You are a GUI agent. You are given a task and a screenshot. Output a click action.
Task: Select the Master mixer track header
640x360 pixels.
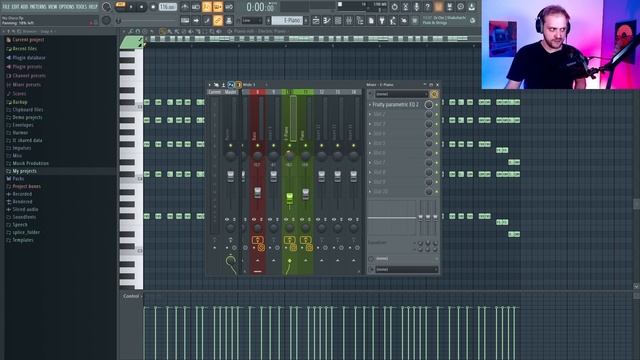pos(230,92)
